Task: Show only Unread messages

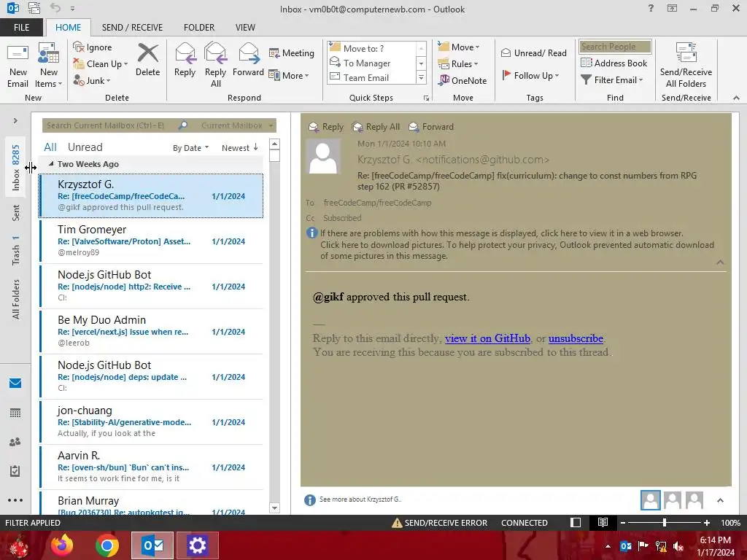Action: coord(85,147)
